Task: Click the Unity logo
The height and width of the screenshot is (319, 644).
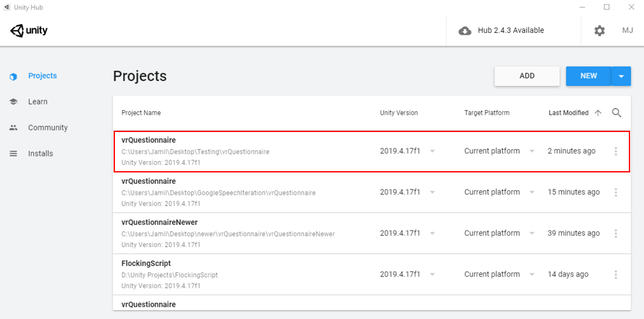Action: click(x=29, y=31)
